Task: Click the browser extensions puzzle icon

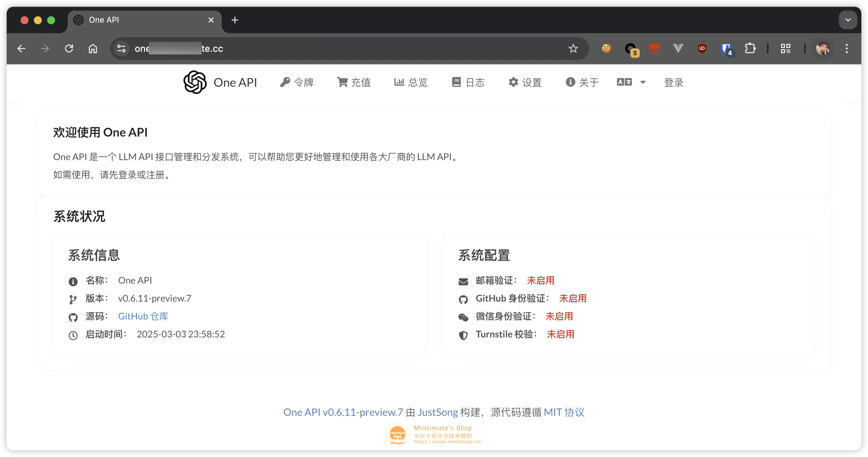Action: click(751, 48)
